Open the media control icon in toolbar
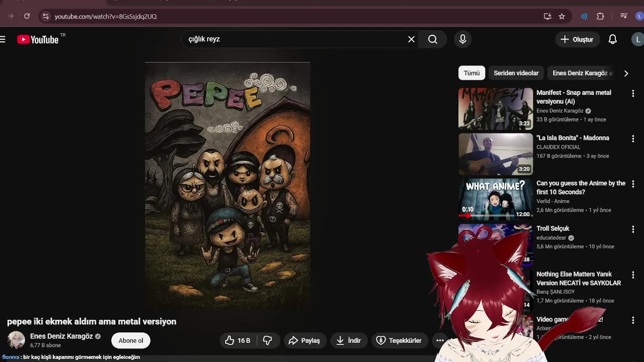644x362 pixels. point(624,16)
